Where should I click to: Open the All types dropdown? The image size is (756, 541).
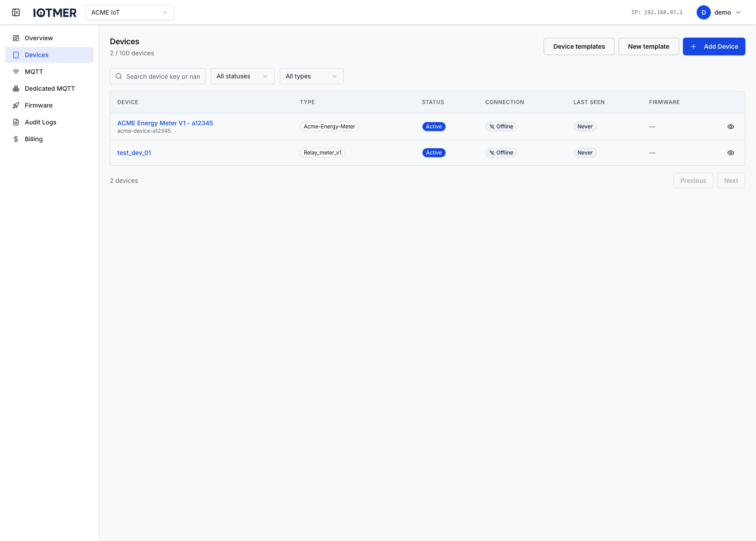(311, 76)
